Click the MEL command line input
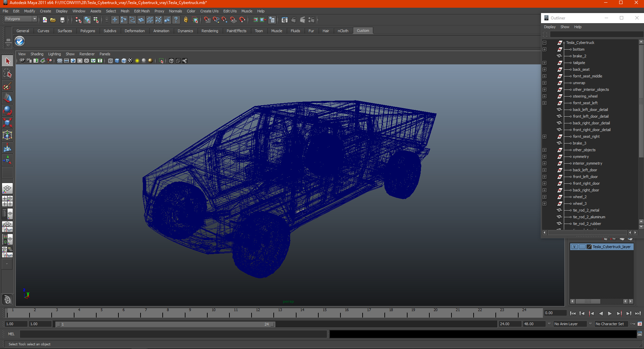This screenshot has height=349, width=644. [173, 334]
